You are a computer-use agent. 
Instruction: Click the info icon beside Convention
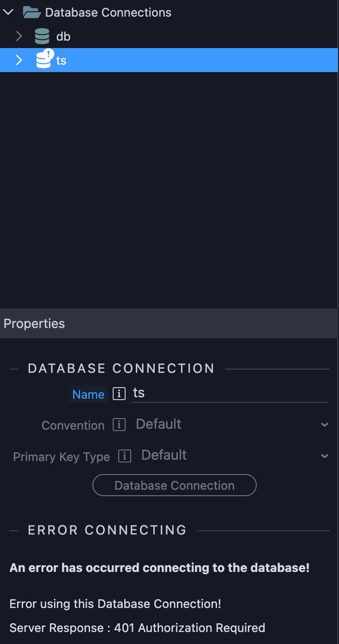tap(119, 425)
